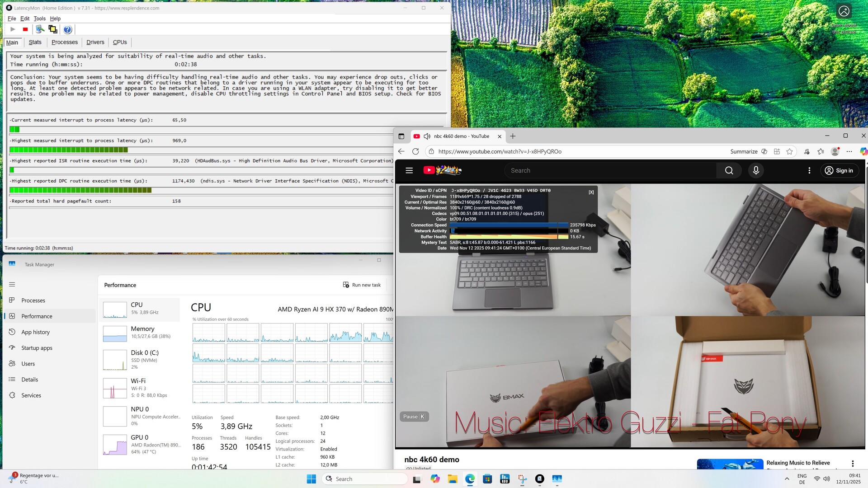Open Edge Settings and more ellipsis menu
868x488 pixels.
849,151
